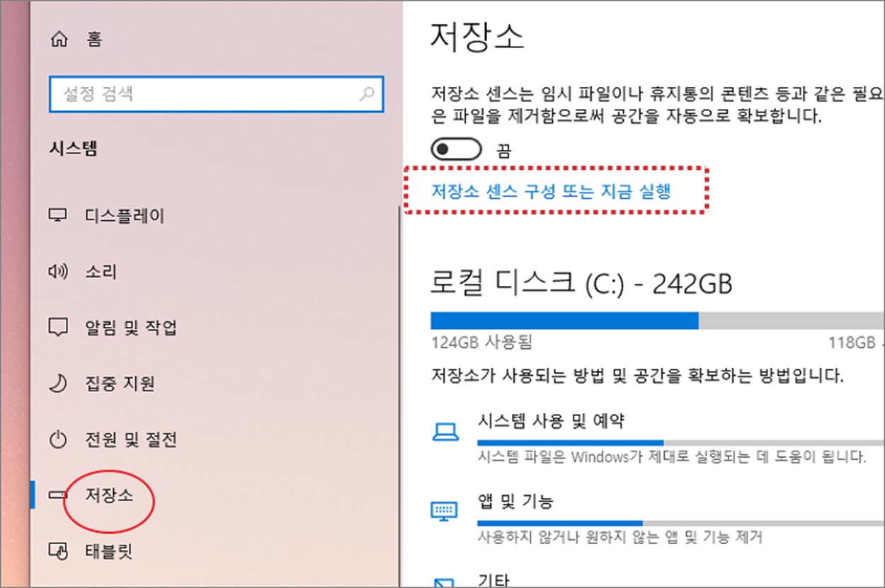
Task: Click the 알림 및 작업 notification icon
Action: (57, 328)
